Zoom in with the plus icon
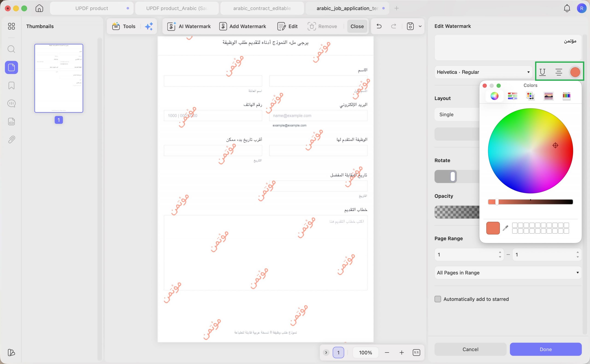This screenshot has width=590, height=364. point(402,353)
